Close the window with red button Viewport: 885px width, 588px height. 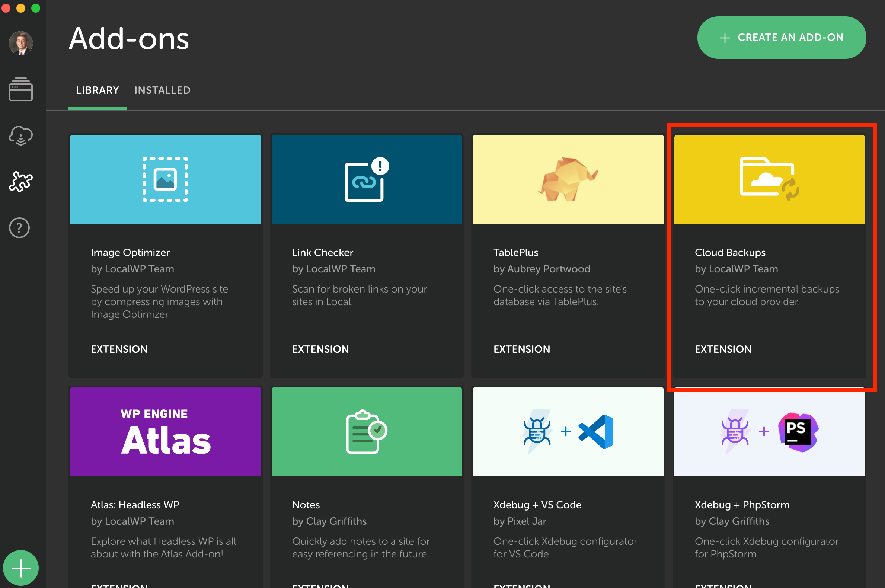6,8
